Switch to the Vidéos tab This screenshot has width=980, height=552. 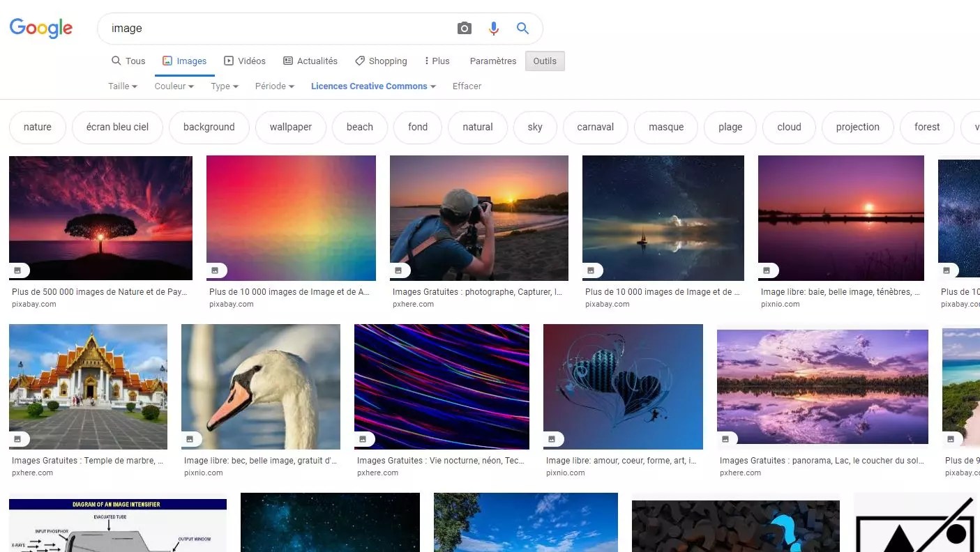point(245,61)
